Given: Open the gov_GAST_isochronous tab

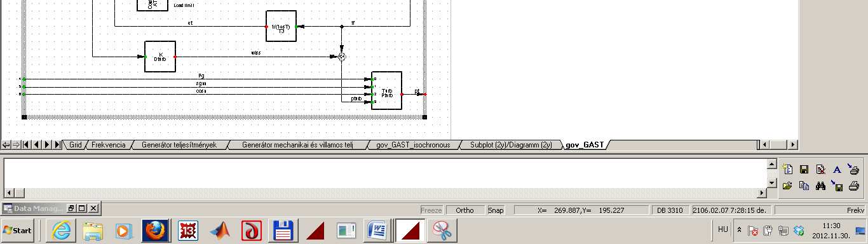Looking at the screenshot, I should click(413, 145).
